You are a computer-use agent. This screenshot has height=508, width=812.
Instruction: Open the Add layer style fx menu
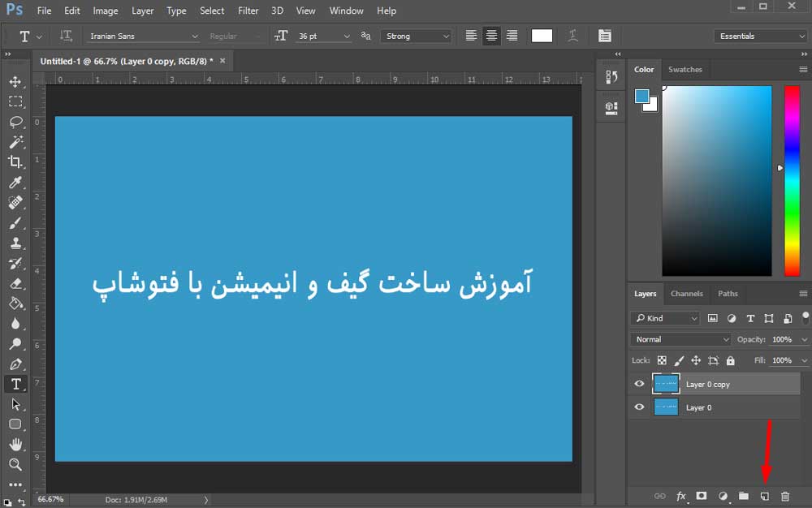coord(681,496)
